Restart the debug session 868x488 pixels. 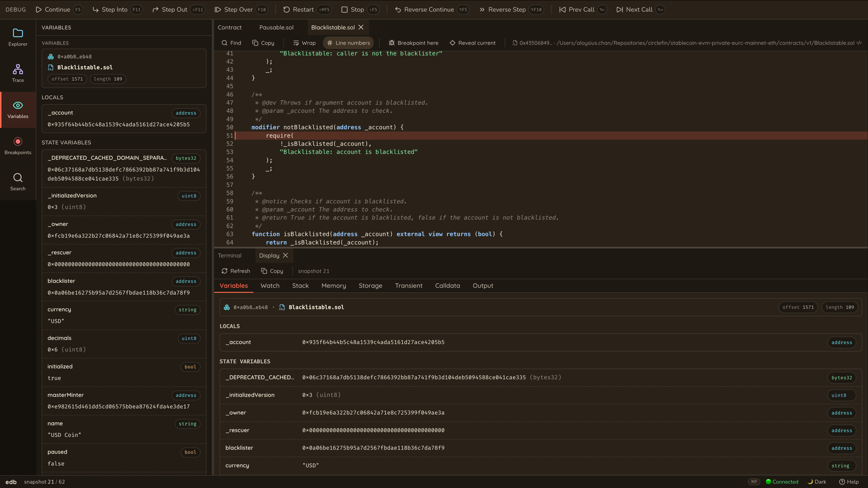(307, 10)
